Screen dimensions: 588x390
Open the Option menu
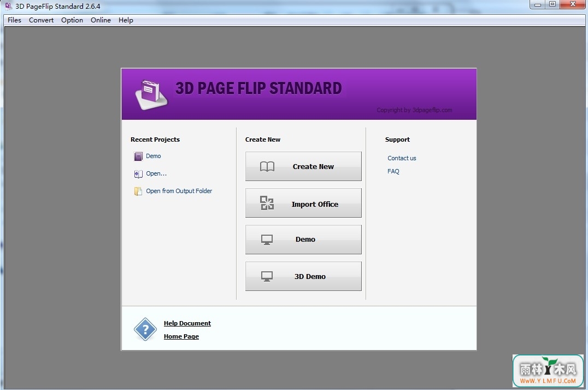pyautogui.click(x=72, y=20)
